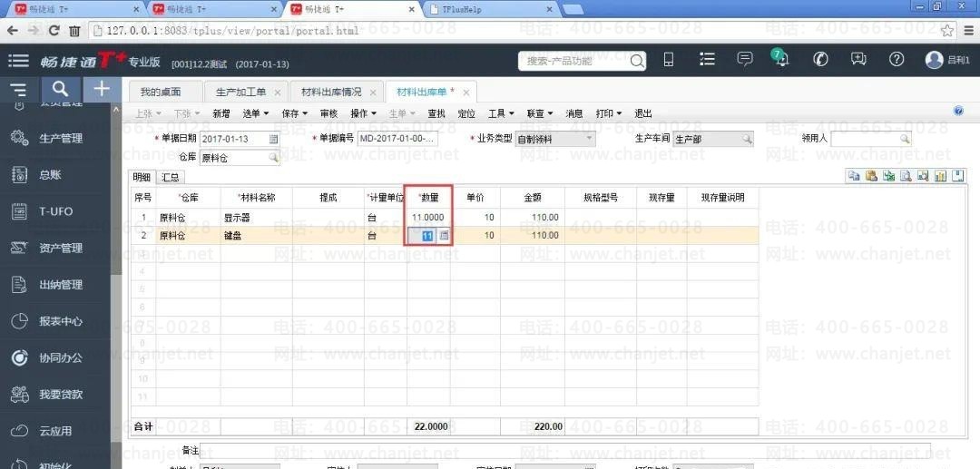This screenshot has width=980, height=469.
Task: Switch to TPlusHelp browser tab
Action: [x=489, y=9]
